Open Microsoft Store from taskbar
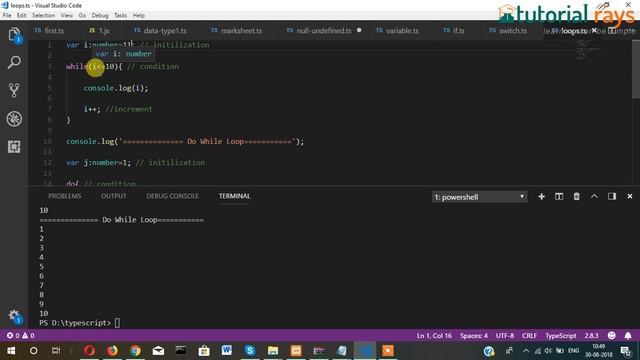640x360 pixels. coord(204,351)
